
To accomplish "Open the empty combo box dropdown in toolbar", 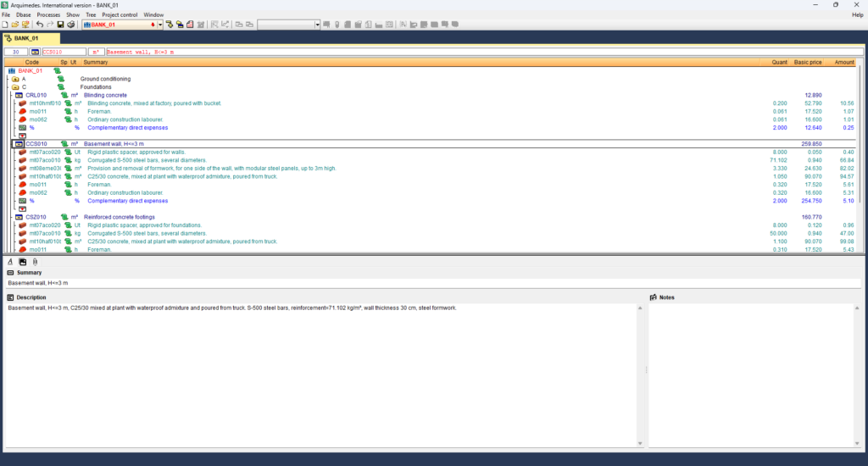I will click(317, 25).
